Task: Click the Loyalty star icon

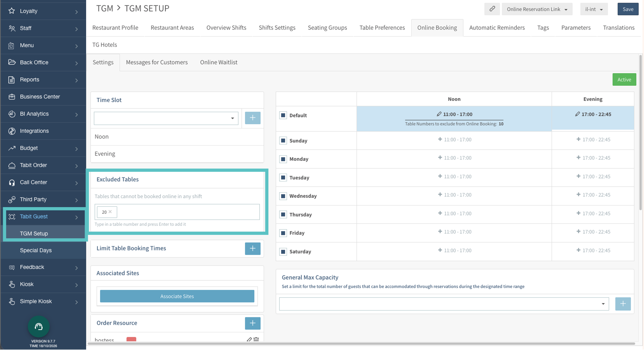Action: pyautogui.click(x=11, y=11)
